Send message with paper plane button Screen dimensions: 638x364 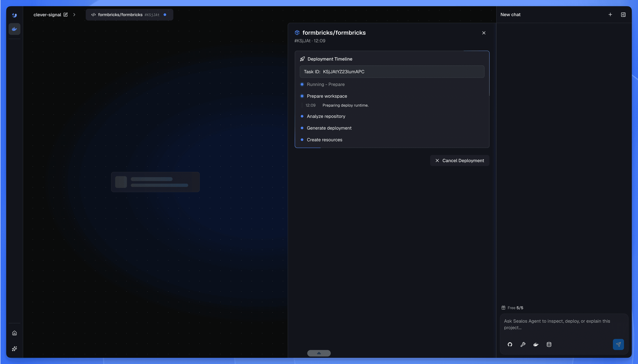[x=618, y=344]
